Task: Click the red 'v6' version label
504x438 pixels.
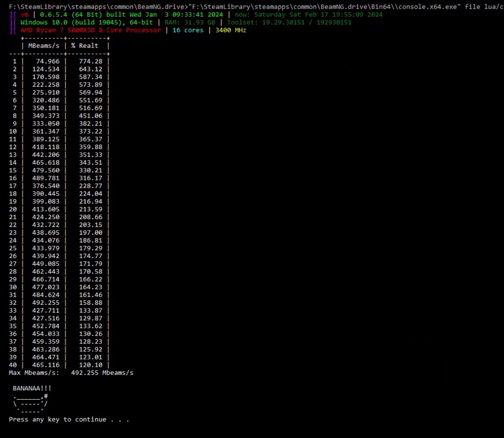Action: tap(25, 15)
